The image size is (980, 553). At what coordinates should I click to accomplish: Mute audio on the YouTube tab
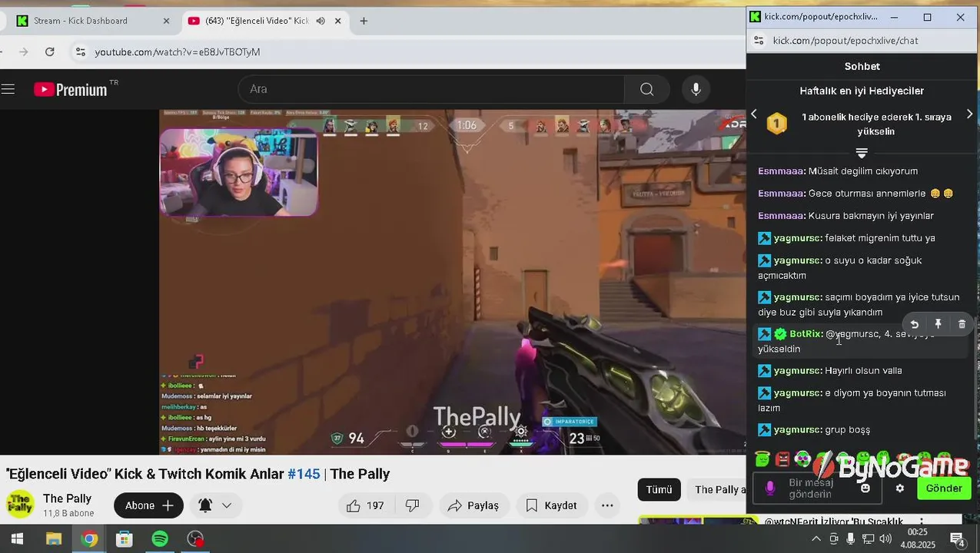pyautogui.click(x=321, y=21)
